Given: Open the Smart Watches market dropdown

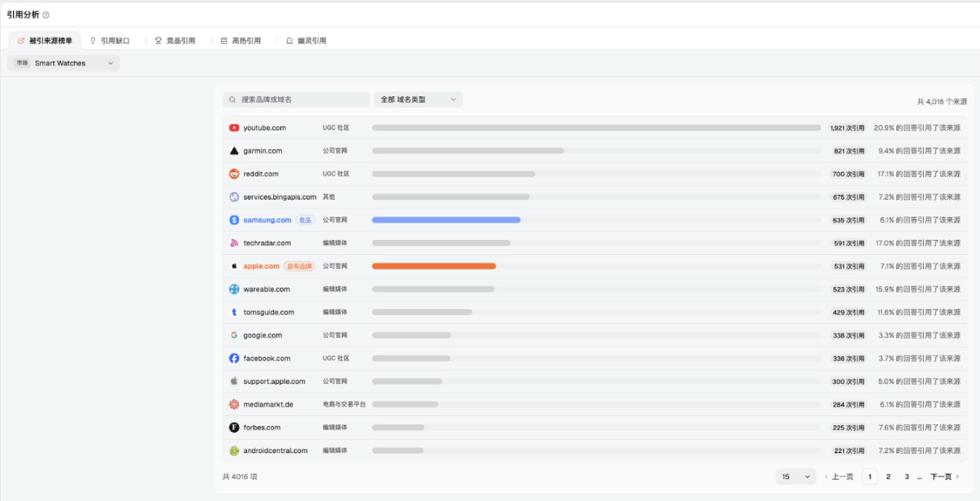Looking at the screenshot, I should point(64,63).
